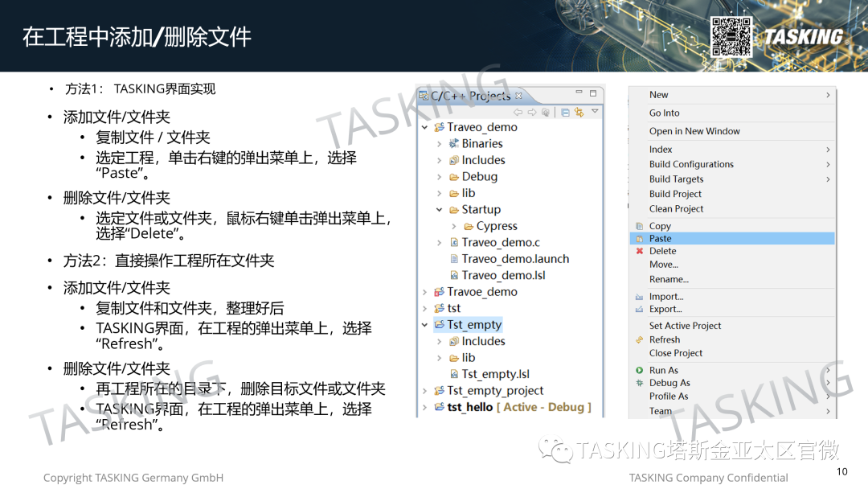
Task: Open the Build Targets submenu arrow
Action: click(828, 179)
